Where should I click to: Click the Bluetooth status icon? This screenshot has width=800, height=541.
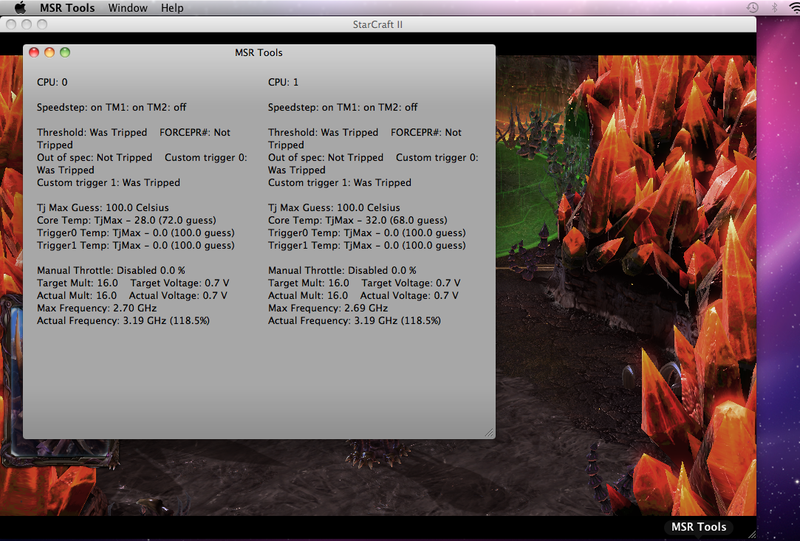774,7
